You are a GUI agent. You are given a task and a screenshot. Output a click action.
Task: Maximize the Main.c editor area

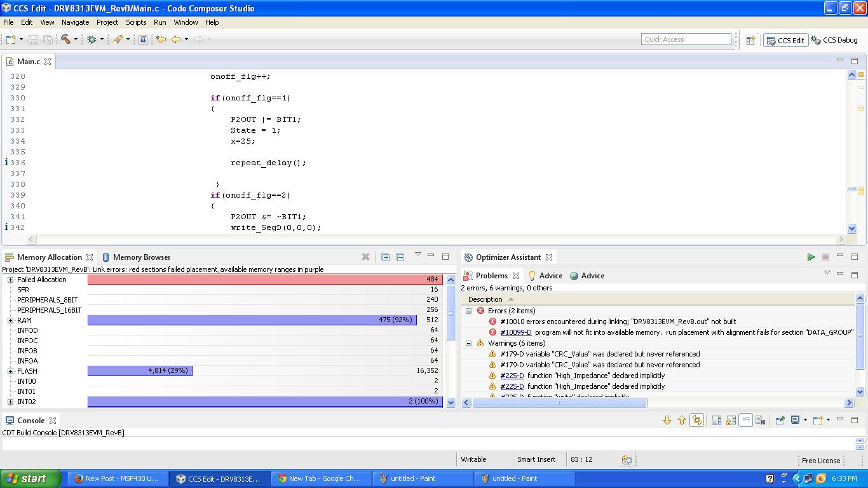pyautogui.click(x=855, y=61)
